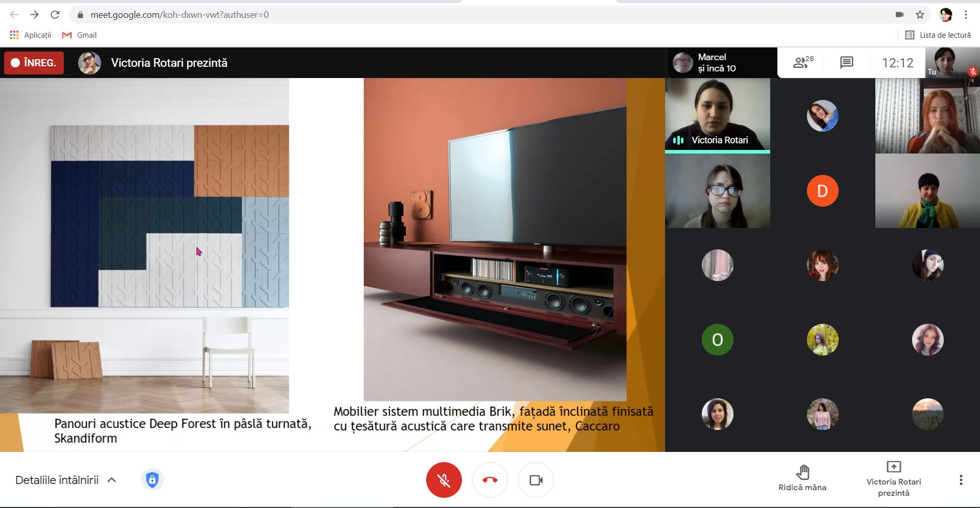The width and height of the screenshot is (980, 508).
Task: Open the Gmail bookmark
Action: (x=80, y=35)
